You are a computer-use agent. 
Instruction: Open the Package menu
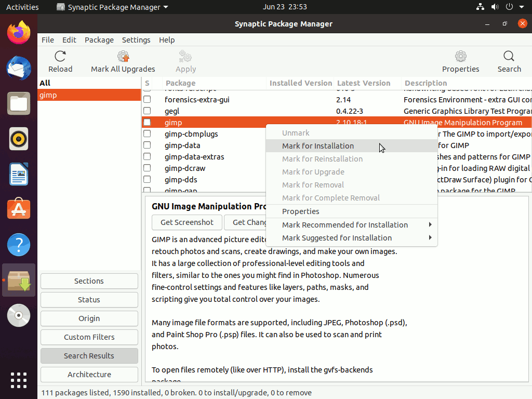click(x=99, y=39)
